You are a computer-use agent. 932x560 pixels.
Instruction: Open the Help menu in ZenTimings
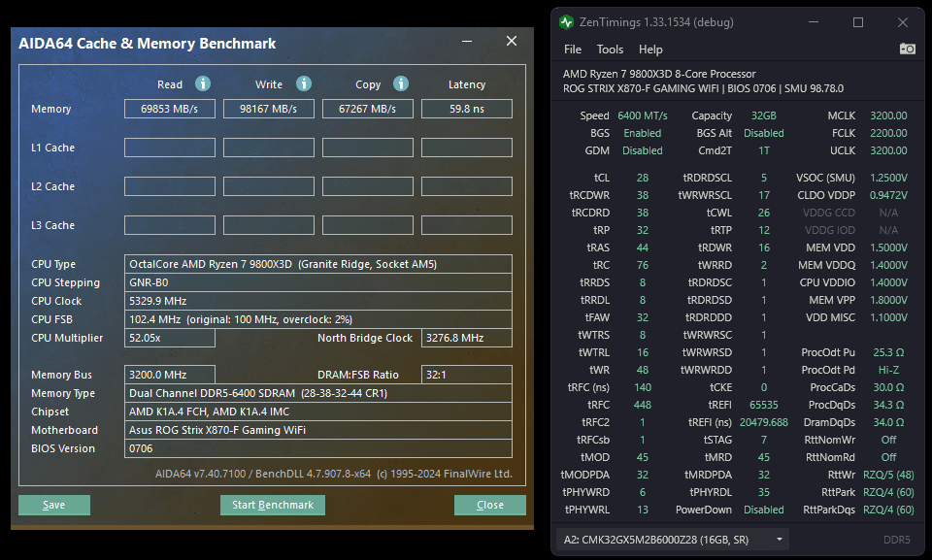[x=650, y=49]
